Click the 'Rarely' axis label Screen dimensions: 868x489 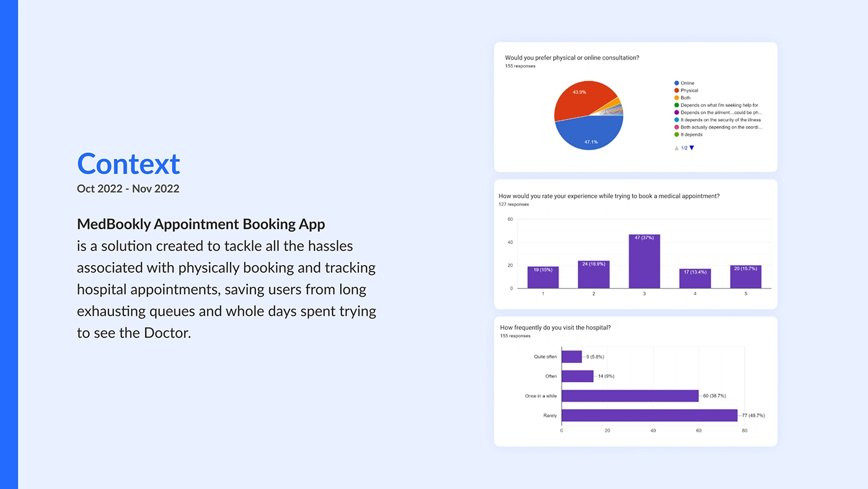(550, 415)
